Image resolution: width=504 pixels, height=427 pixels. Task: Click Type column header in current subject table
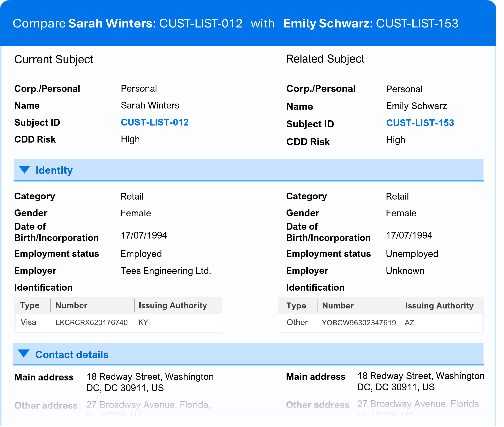[30, 306]
